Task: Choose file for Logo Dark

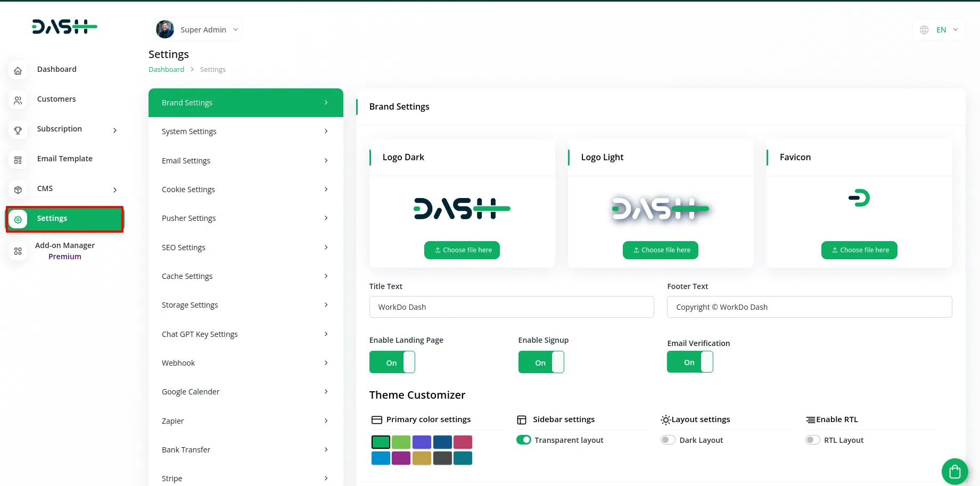Action: (x=462, y=250)
